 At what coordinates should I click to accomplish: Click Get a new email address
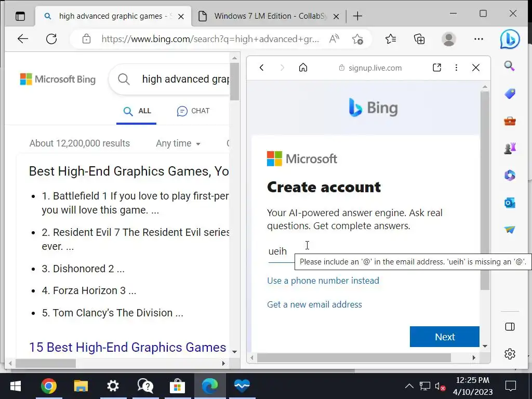click(314, 304)
